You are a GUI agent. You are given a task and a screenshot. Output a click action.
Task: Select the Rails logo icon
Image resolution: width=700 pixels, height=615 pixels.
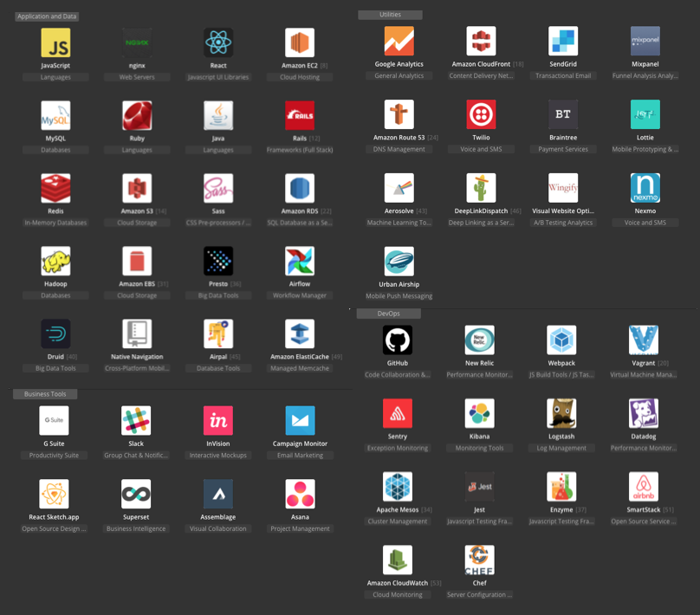300,115
